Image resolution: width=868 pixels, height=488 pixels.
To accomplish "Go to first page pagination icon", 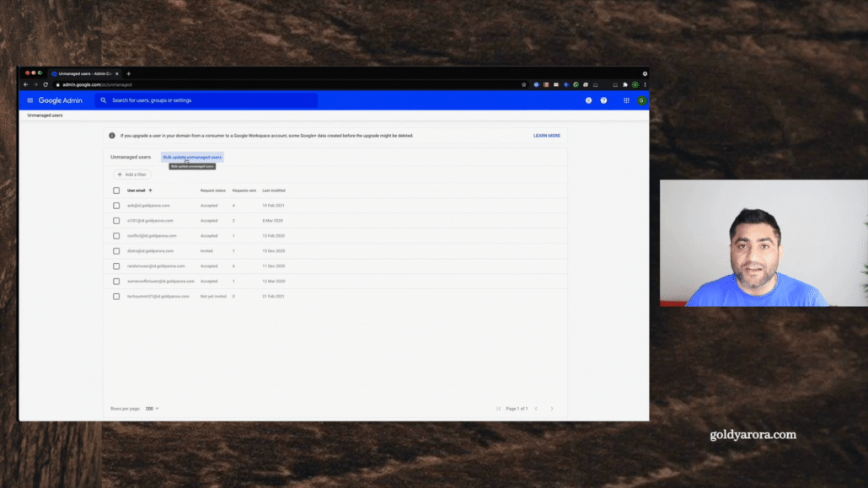I will 498,409.
